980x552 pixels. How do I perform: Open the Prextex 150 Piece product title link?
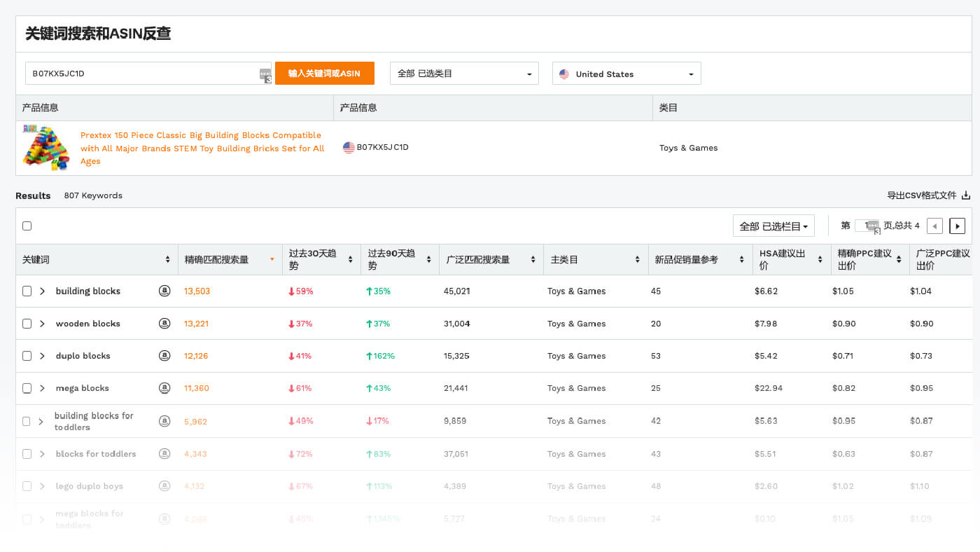tap(202, 148)
